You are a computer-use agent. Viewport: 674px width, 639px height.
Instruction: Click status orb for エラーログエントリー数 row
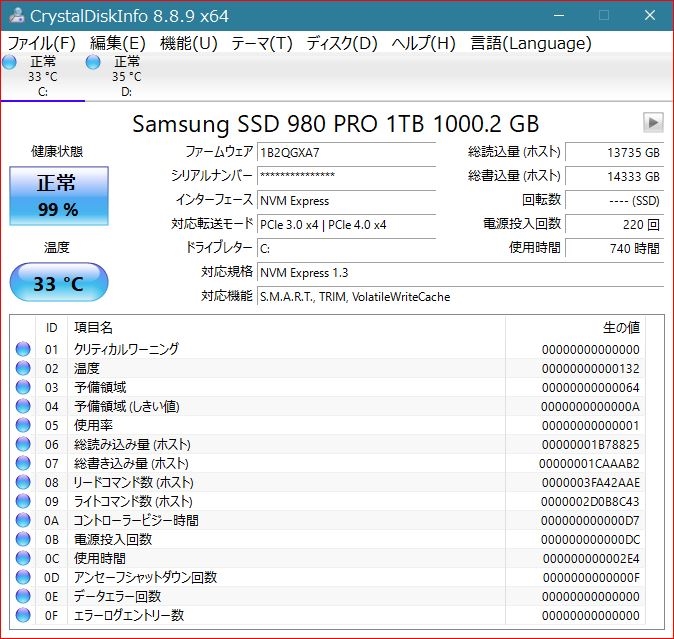pos(23,615)
